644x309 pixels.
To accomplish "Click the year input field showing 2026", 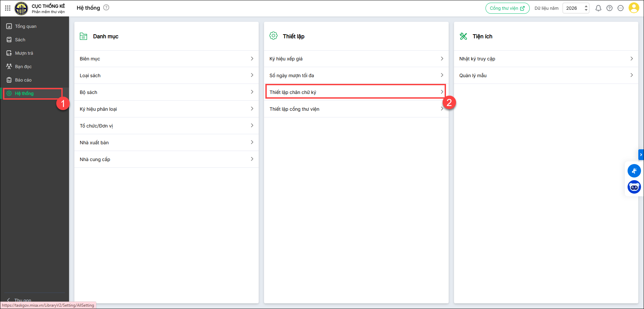I will [572, 8].
